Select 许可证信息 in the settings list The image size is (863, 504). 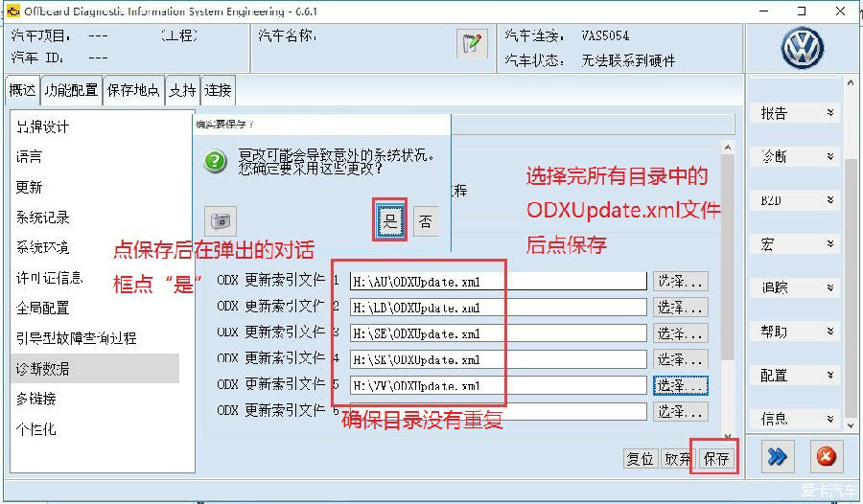[50, 278]
